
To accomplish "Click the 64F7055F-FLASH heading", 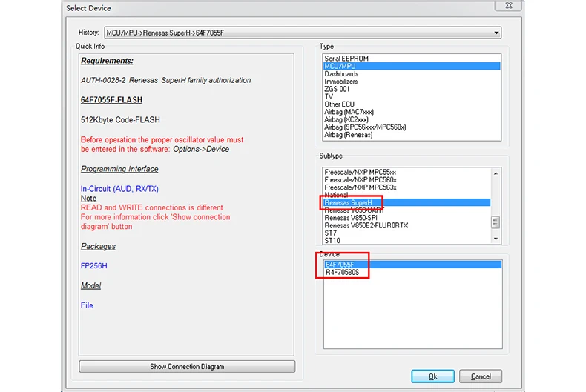I will pyautogui.click(x=111, y=100).
